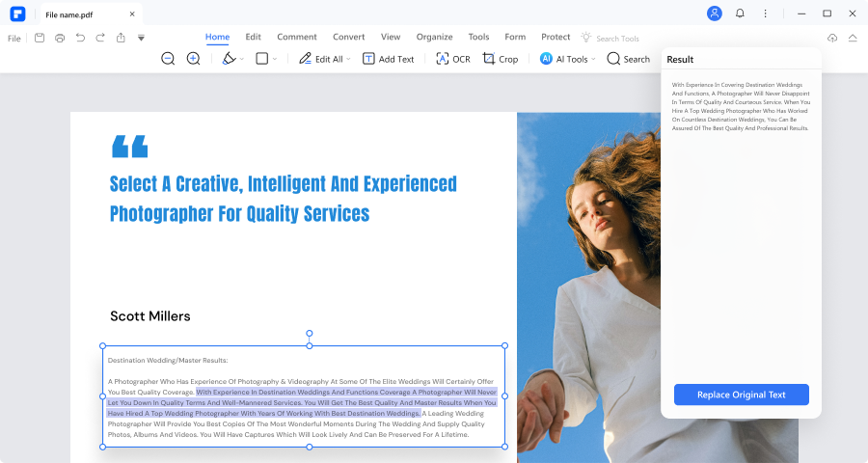
Task: Open AI Tools
Action: click(x=563, y=59)
